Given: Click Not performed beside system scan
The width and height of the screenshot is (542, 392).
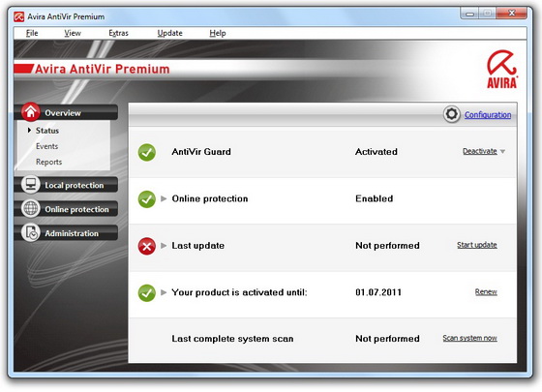Looking at the screenshot, I should 387,339.
